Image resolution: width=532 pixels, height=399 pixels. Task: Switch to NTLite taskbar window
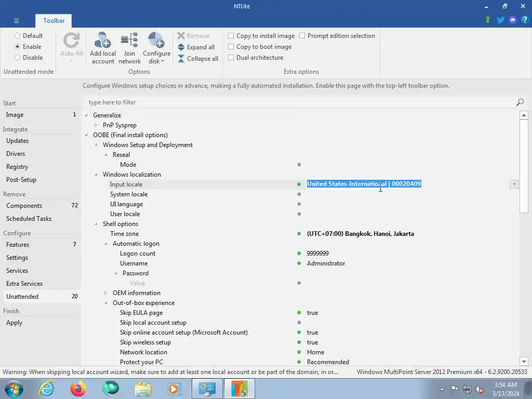[x=240, y=389]
